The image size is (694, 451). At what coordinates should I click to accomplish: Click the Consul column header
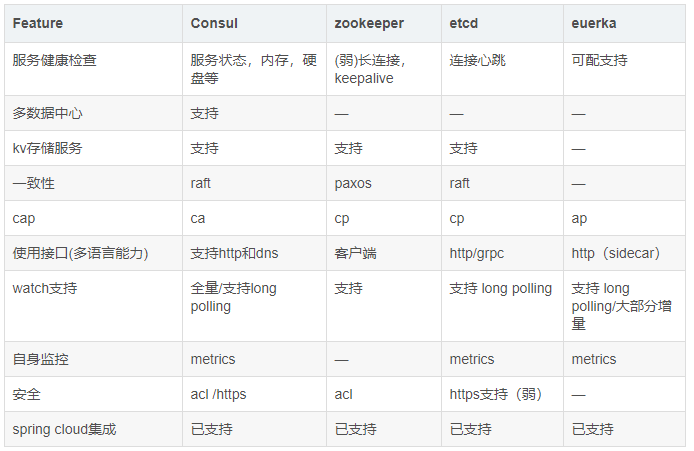[214, 22]
